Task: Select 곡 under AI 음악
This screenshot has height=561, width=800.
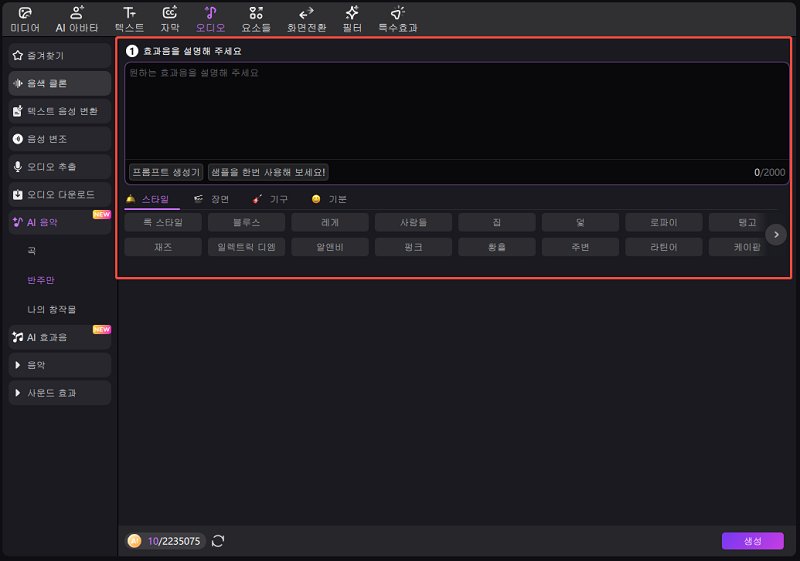Action: coord(32,250)
